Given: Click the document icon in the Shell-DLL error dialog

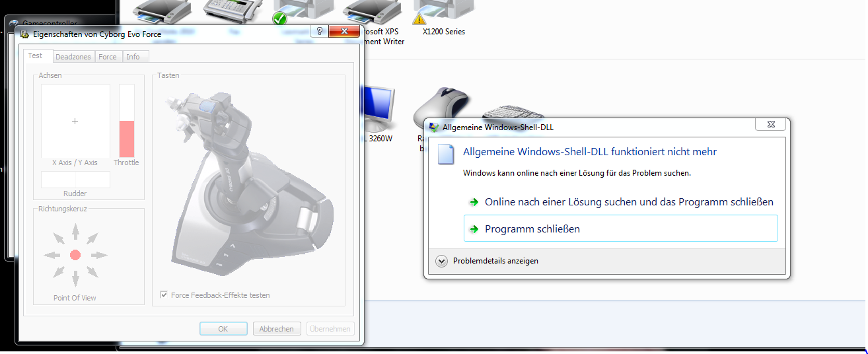Looking at the screenshot, I should click(x=447, y=155).
